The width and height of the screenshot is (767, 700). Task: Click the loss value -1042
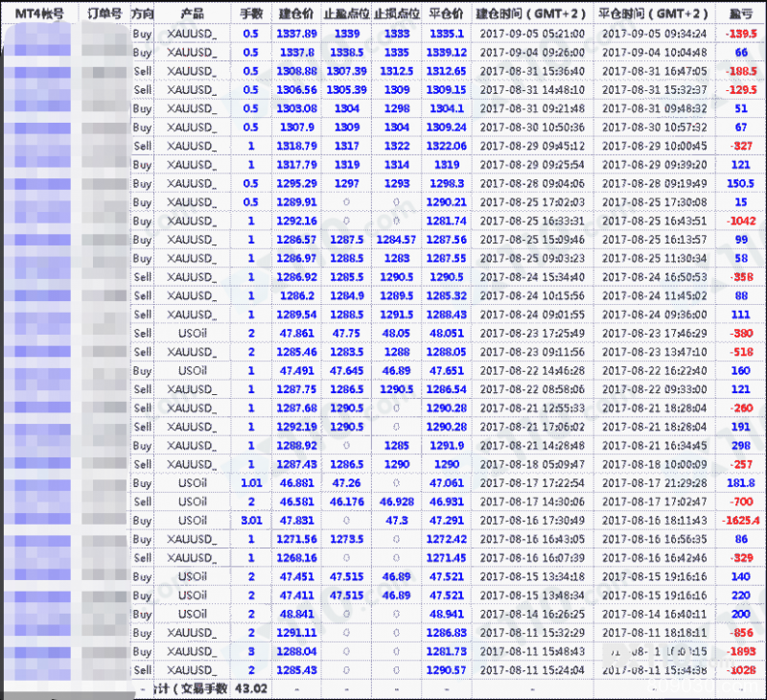(741, 222)
